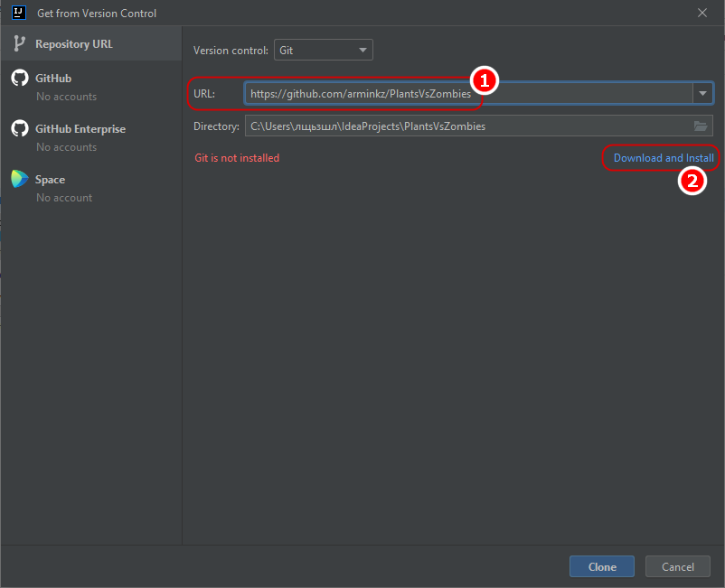725x588 pixels.
Task: Expand the URL history dropdown arrow
Action: tap(702, 94)
